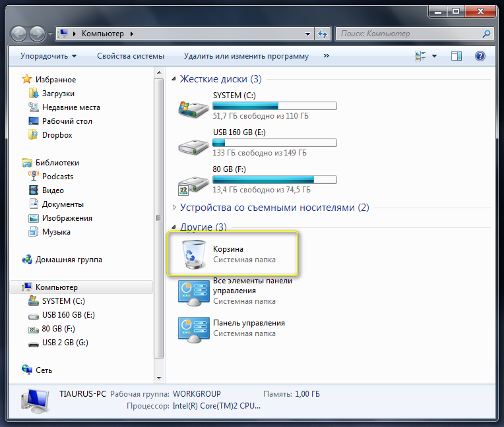This screenshot has width=504, height=427.
Task: Click the Избранное star icon
Action: 26,79
